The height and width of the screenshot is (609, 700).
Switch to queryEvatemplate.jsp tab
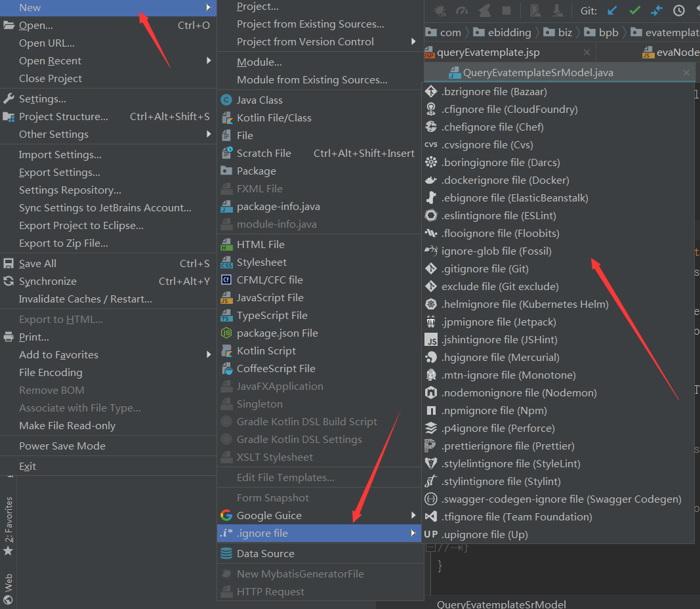pos(488,52)
